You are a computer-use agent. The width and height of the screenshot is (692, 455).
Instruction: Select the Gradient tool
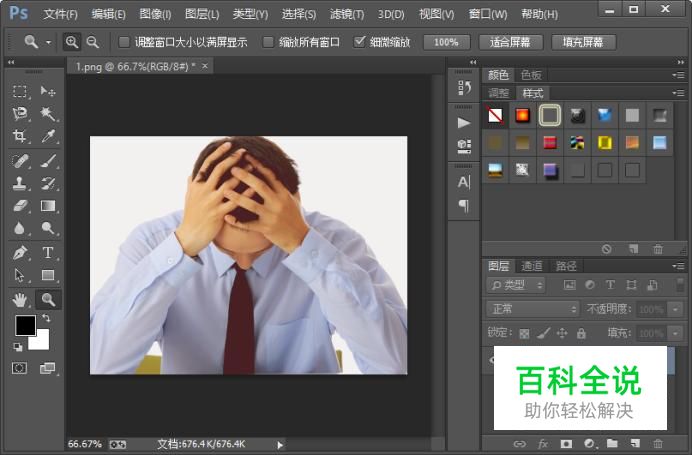(x=48, y=206)
